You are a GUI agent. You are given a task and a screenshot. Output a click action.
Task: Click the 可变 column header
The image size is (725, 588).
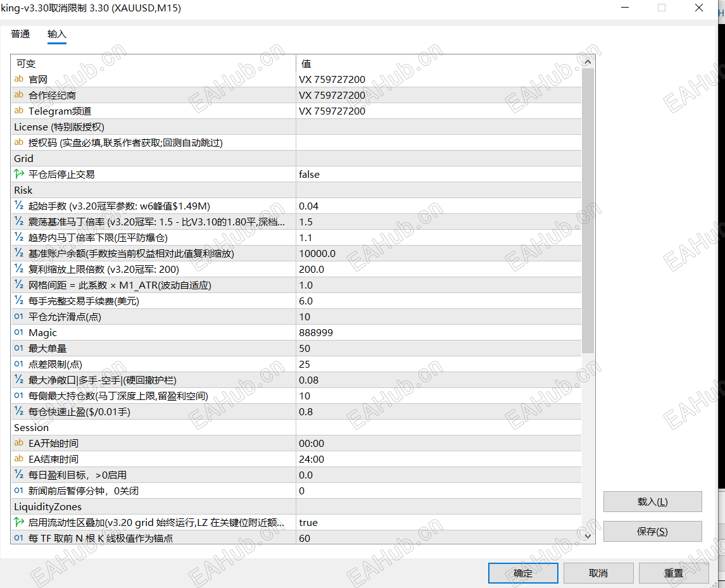153,63
